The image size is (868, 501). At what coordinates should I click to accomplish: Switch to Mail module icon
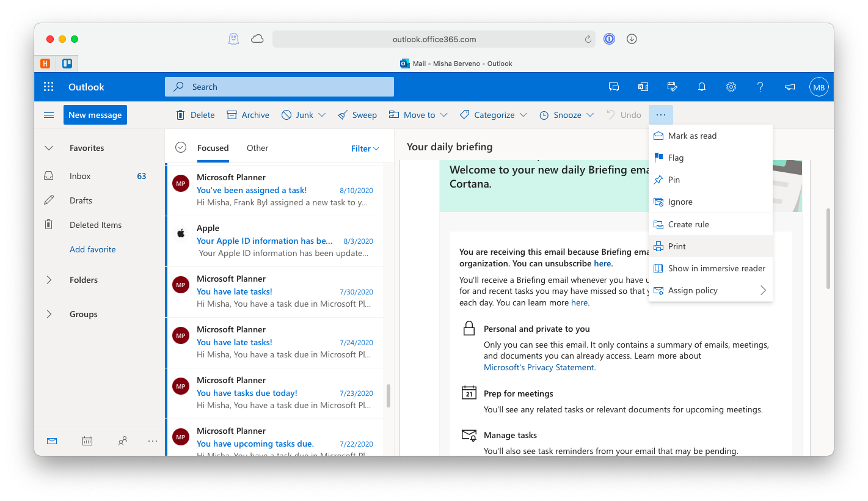point(52,441)
